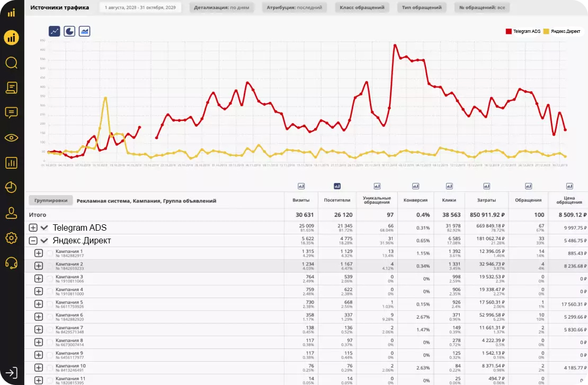588x385 pixels.
Task: Check the Кампания 5 row checkbox
Action: pyautogui.click(x=50, y=304)
